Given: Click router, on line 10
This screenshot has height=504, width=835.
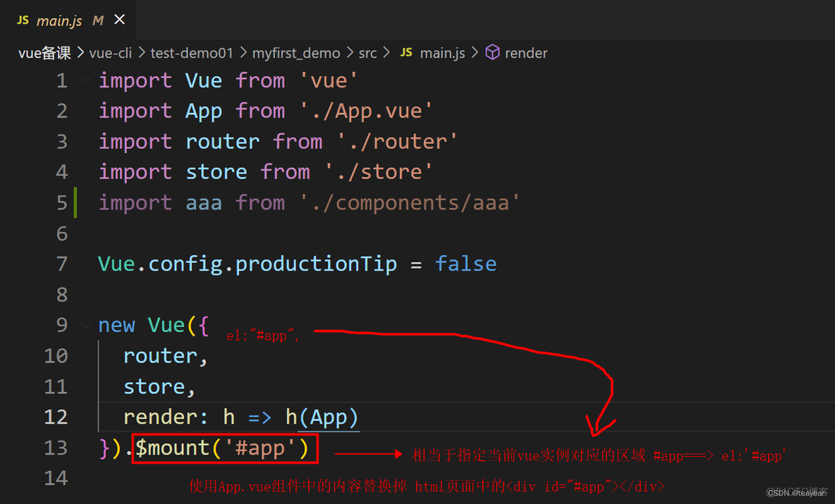Looking at the screenshot, I should click(165, 356).
